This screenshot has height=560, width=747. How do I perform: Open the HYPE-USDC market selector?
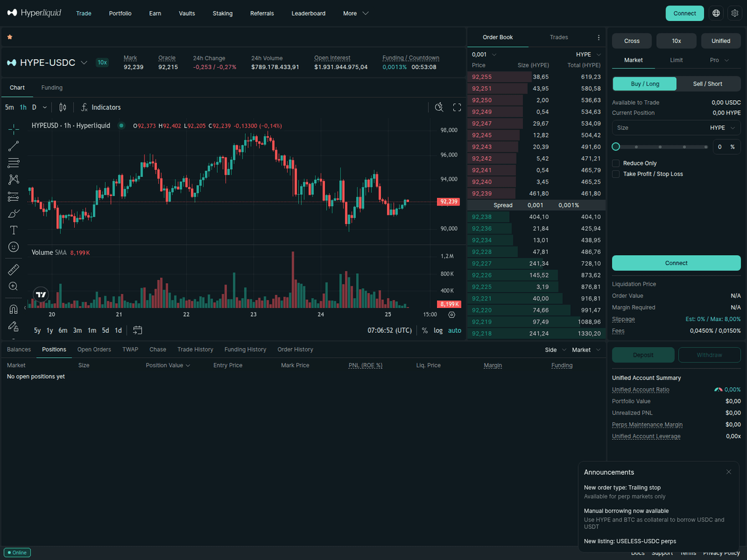[x=48, y=62]
